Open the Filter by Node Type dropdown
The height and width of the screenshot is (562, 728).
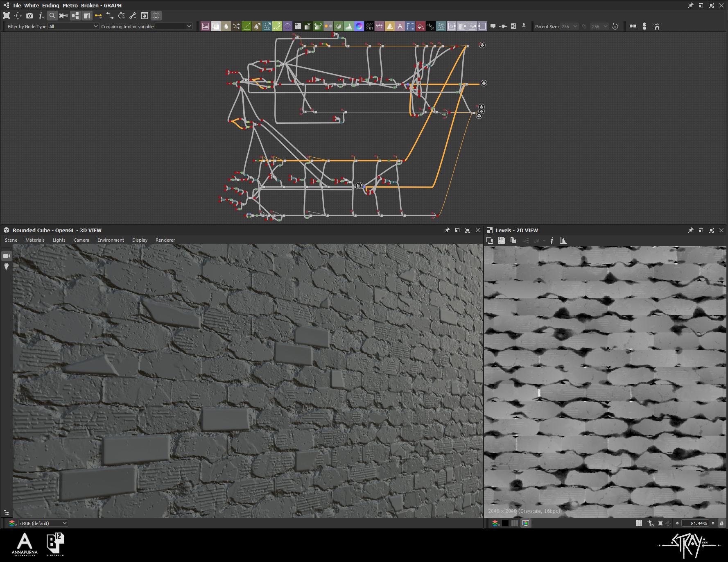pyautogui.click(x=73, y=26)
